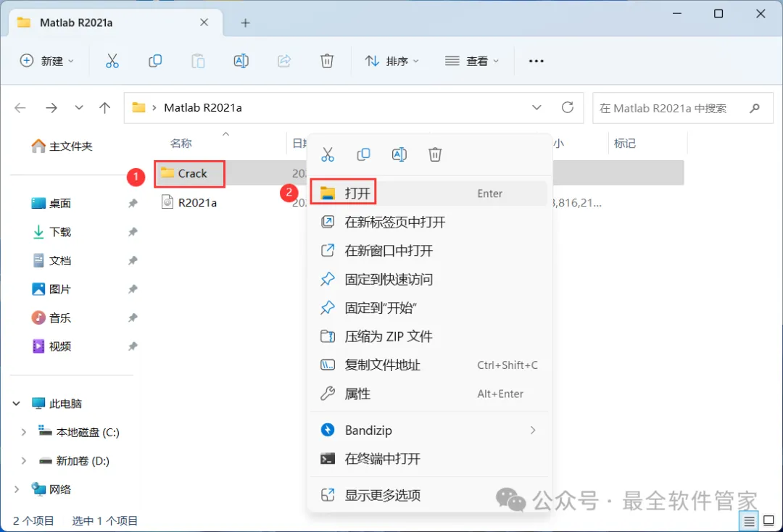Screen dimensions: 783x532
Task: Add a new tab with the plus button
Action: (x=245, y=23)
